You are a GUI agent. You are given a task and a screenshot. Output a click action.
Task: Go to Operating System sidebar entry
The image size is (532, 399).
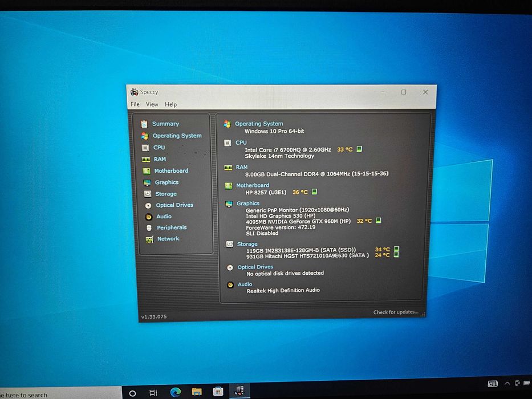pyautogui.click(x=177, y=136)
